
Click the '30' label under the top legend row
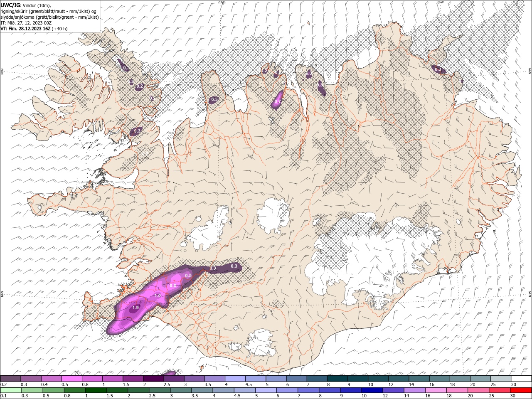tap(514, 384)
